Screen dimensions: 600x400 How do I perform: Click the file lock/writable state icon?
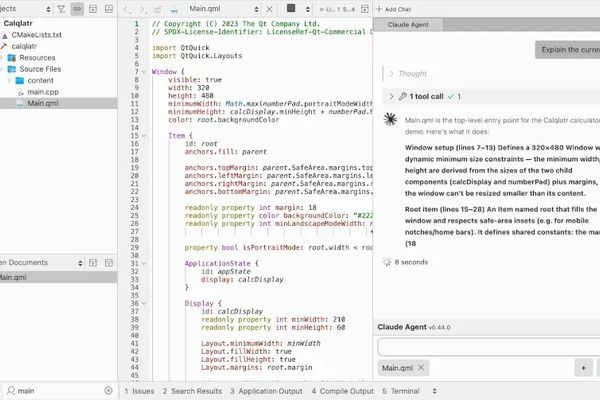click(x=158, y=9)
